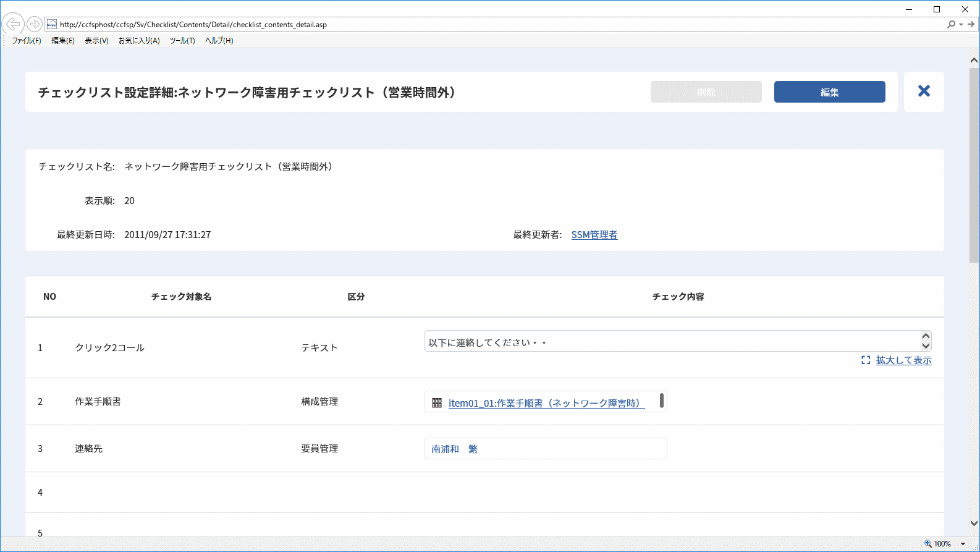Open the SSM管理者 link
Viewport: 980px width, 552px height.
594,235
